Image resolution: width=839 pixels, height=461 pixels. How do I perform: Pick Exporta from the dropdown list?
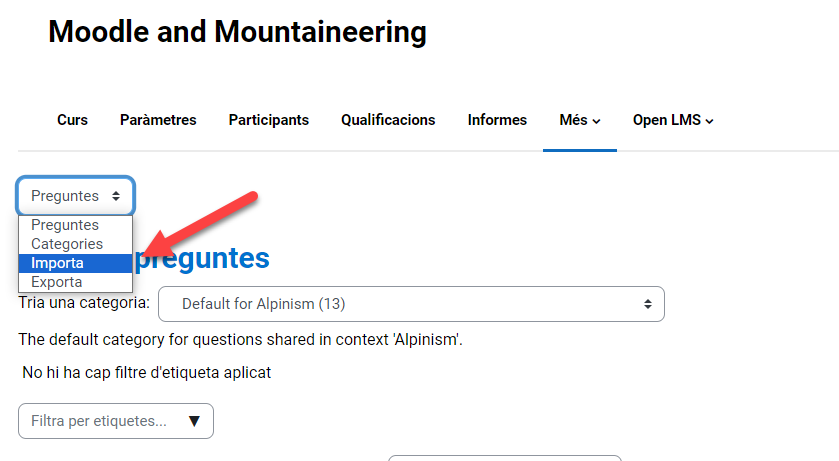57,282
